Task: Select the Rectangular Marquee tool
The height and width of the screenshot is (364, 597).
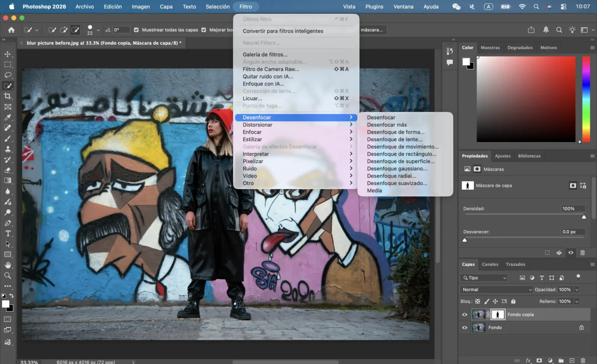Action: (7, 65)
